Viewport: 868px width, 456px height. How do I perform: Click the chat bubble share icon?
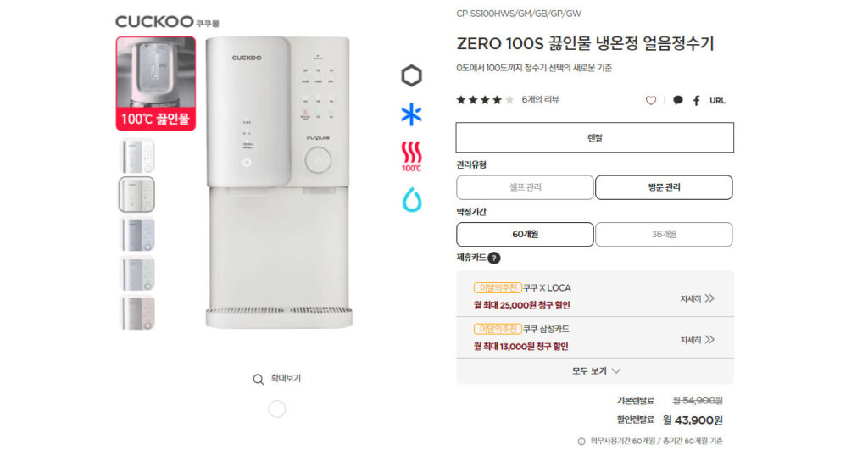point(677,100)
